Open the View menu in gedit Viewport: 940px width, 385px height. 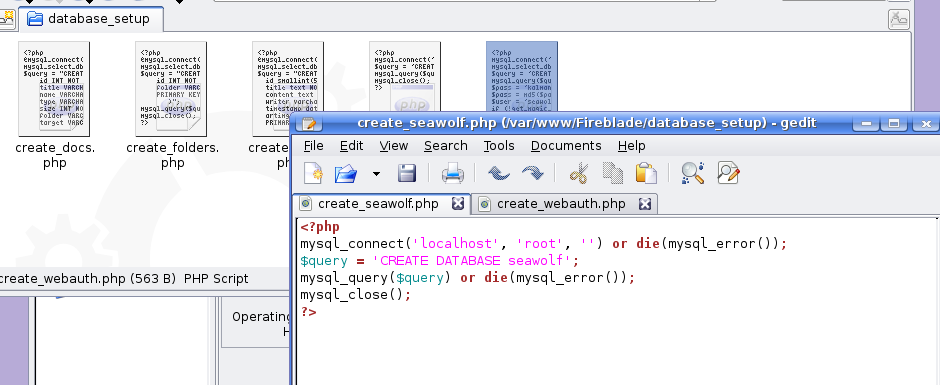pos(394,146)
